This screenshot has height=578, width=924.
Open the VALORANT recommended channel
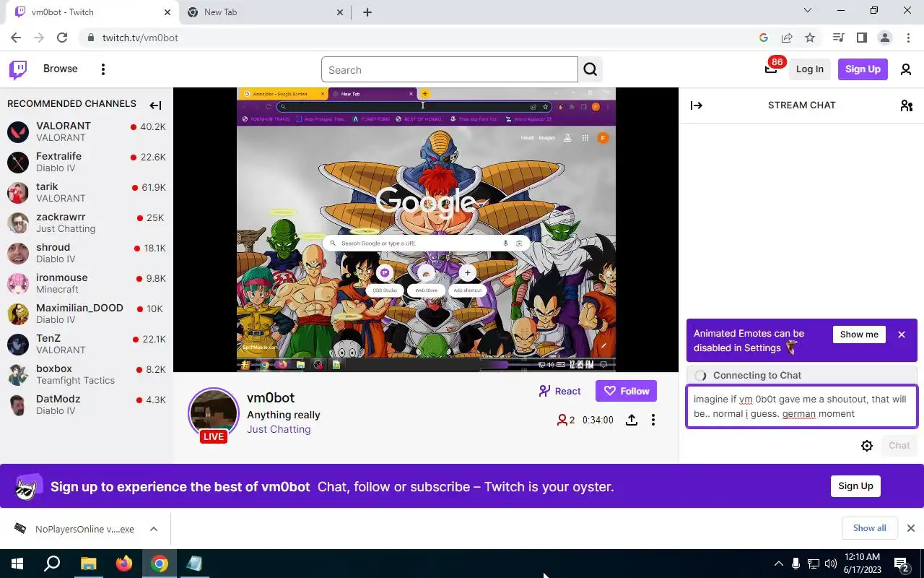pos(87,131)
